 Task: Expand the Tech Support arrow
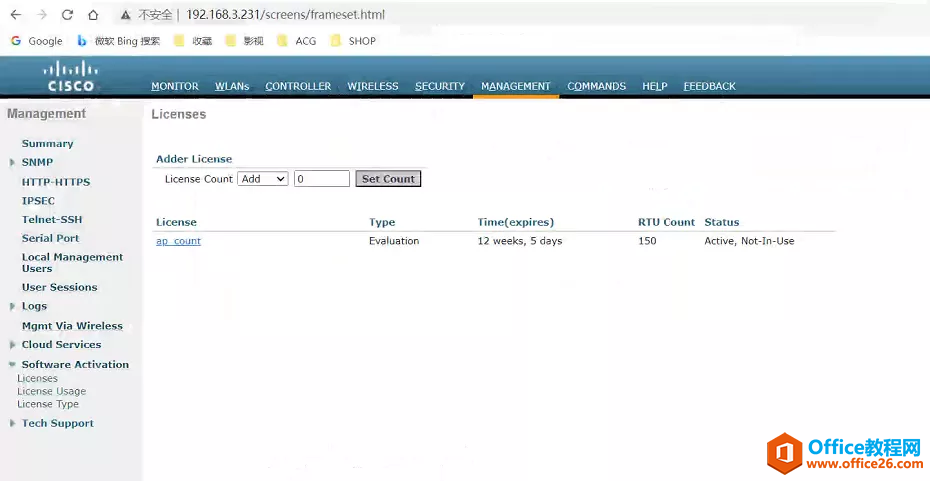12,423
